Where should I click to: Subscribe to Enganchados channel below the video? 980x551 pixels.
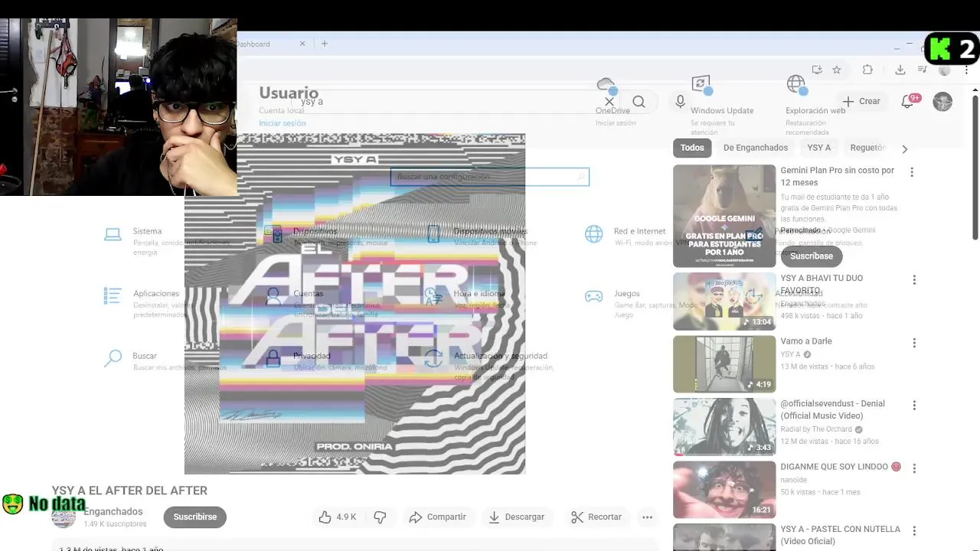[194, 517]
